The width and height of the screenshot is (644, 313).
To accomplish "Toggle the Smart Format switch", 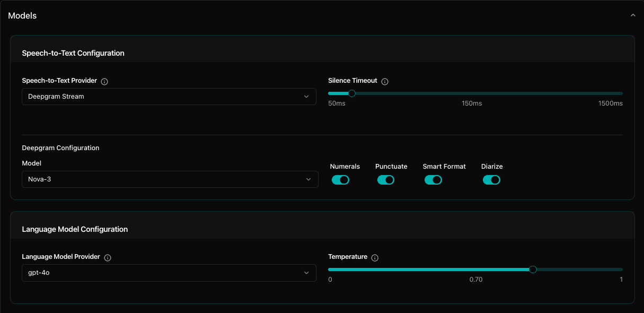I will tap(433, 180).
